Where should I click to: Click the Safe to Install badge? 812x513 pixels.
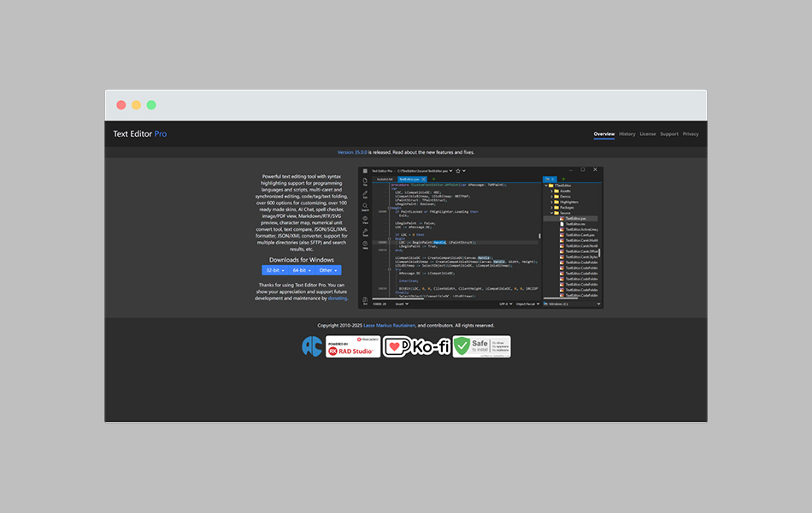pyautogui.click(x=481, y=347)
